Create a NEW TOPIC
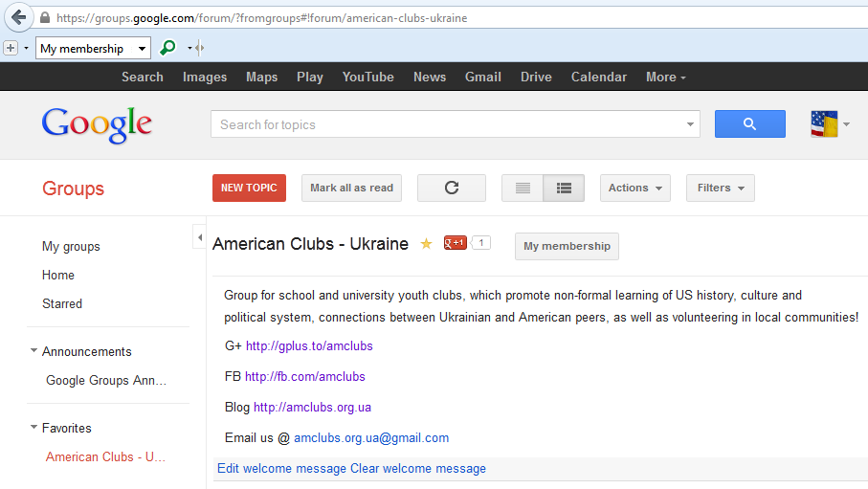This screenshot has width=868, height=489. pyautogui.click(x=249, y=188)
